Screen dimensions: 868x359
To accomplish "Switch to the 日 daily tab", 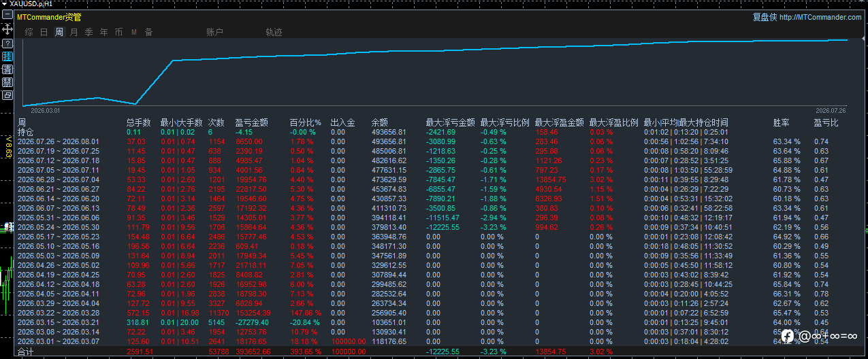I will click(44, 32).
